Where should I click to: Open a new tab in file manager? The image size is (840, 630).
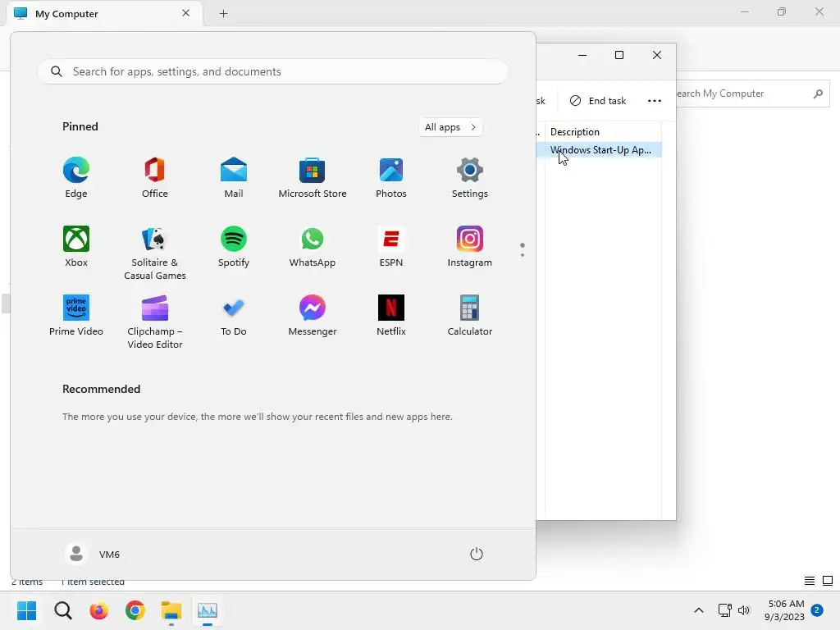[x=223, y=14]
